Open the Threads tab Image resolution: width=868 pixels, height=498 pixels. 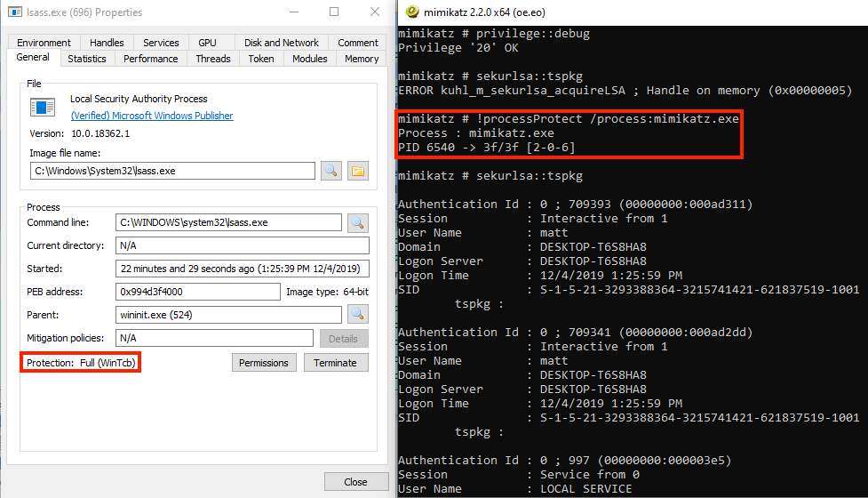(213, 59)
